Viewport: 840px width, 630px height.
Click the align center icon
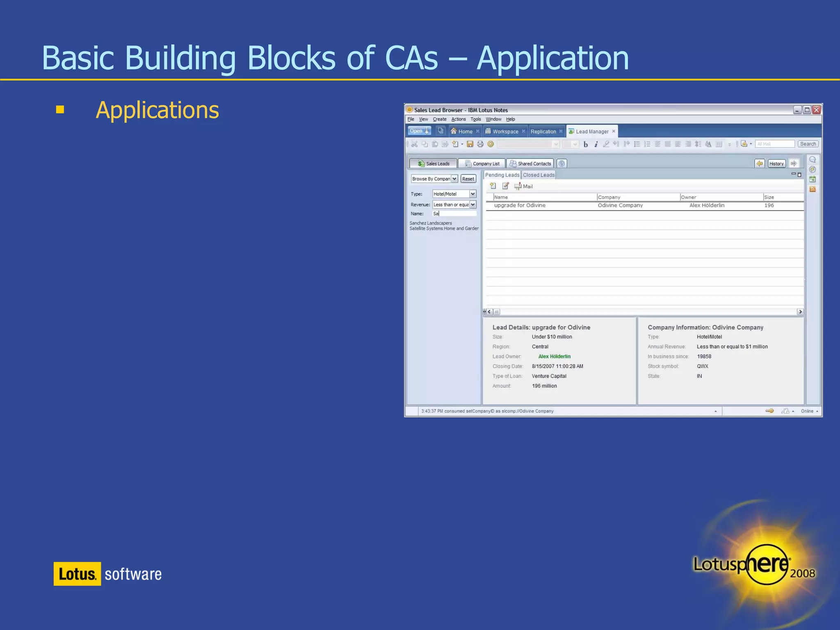[657, 144]
